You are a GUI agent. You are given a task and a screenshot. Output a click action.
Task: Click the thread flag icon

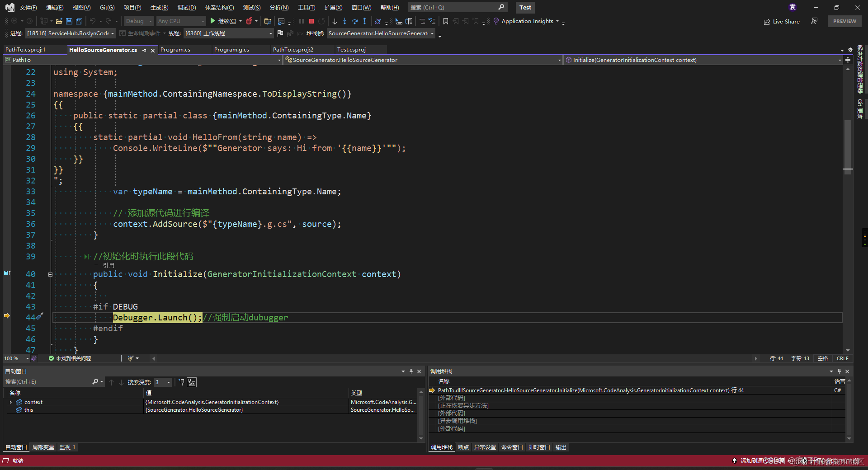(x=280, y=33)
